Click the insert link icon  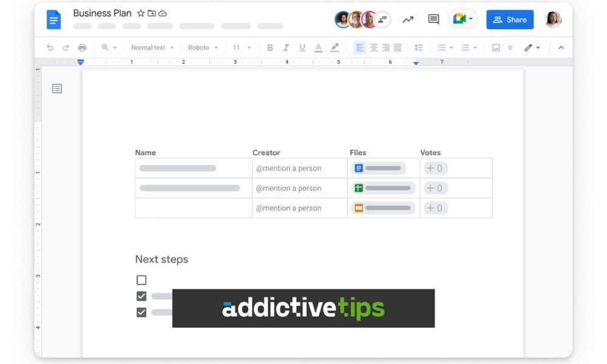tap(510, 47)
